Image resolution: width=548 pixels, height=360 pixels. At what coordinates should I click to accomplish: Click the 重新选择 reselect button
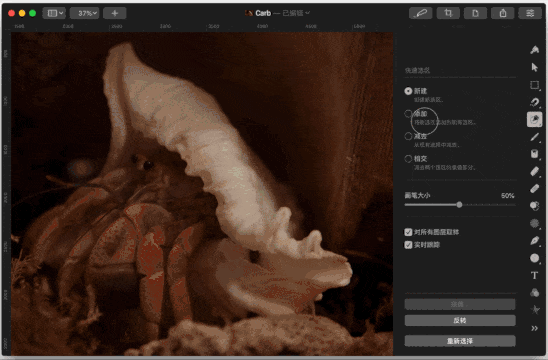(460, 341)
